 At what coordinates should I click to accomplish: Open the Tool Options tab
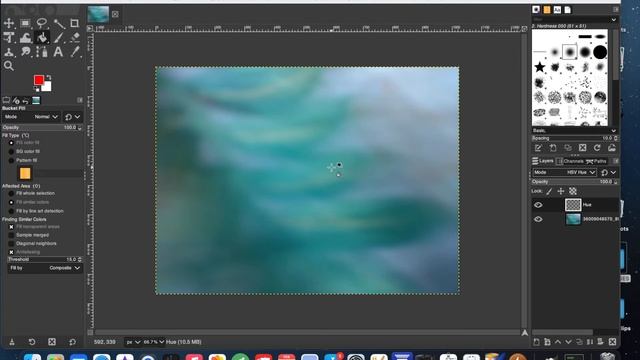pos(6,100)
